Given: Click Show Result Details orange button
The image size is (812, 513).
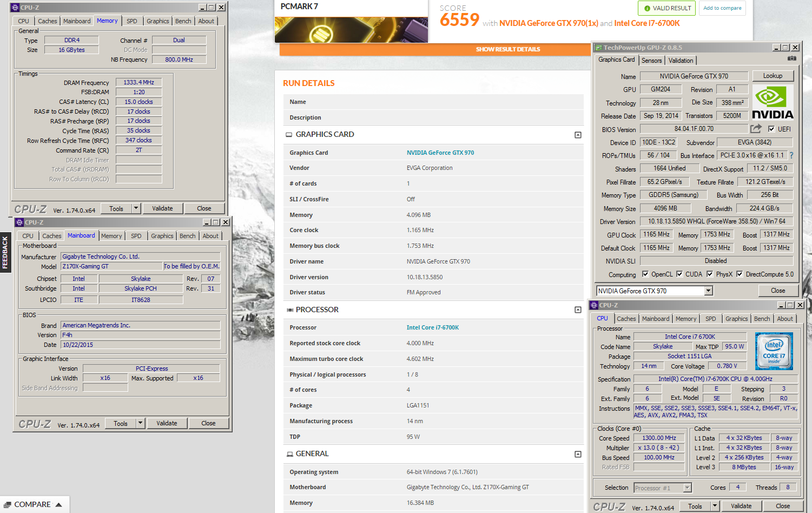Looking at the screenshot, I should click(x=508, y=49).
